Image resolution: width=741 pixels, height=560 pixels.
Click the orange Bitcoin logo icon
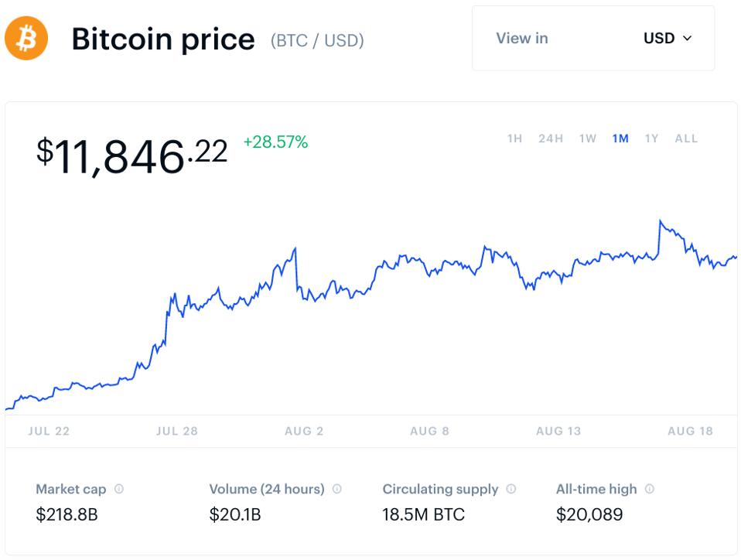point(26,39)
